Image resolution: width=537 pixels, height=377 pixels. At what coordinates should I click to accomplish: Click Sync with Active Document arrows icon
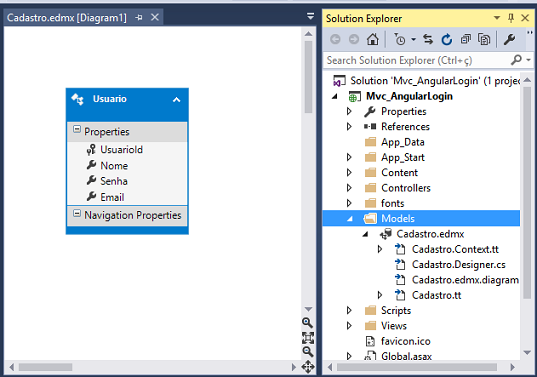[428, 39]
